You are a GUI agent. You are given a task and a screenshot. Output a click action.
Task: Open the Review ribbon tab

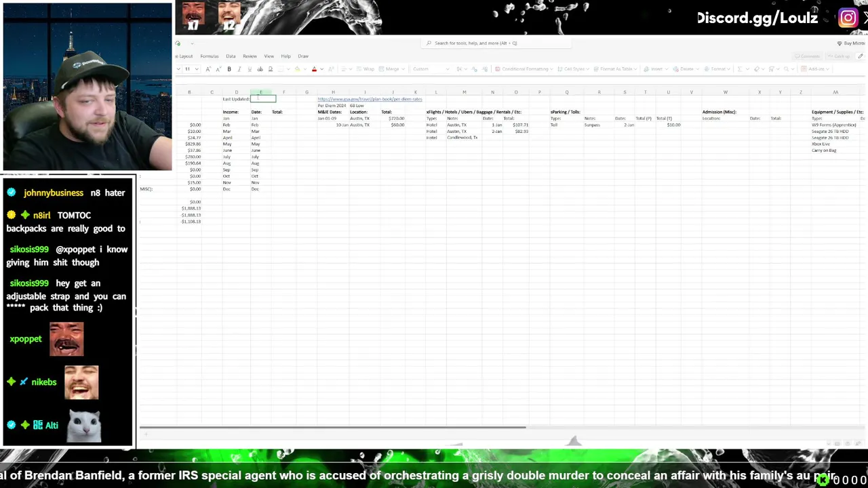tap(250, 56)
